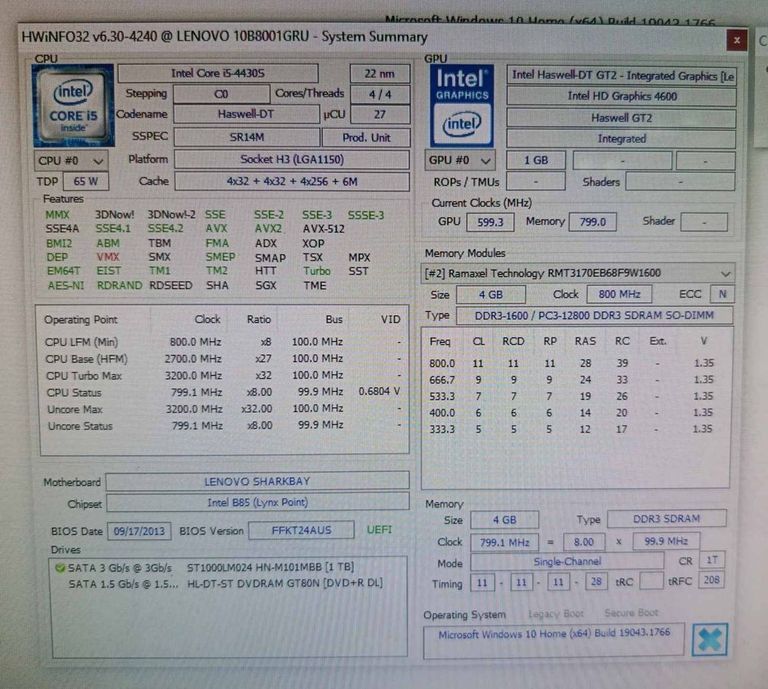Click the green UEFI label

pos(379,529)
